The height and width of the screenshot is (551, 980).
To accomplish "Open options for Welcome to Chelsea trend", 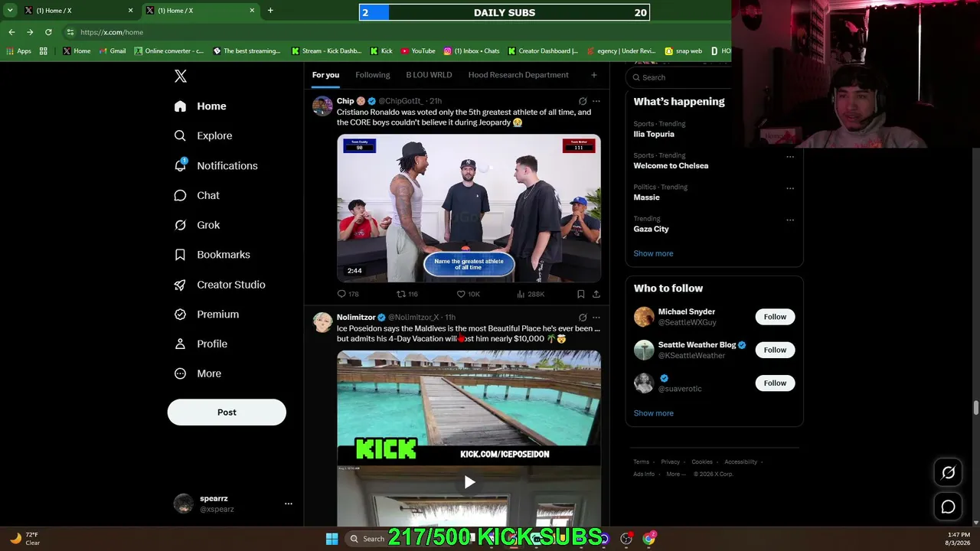I will click(790, 157).
